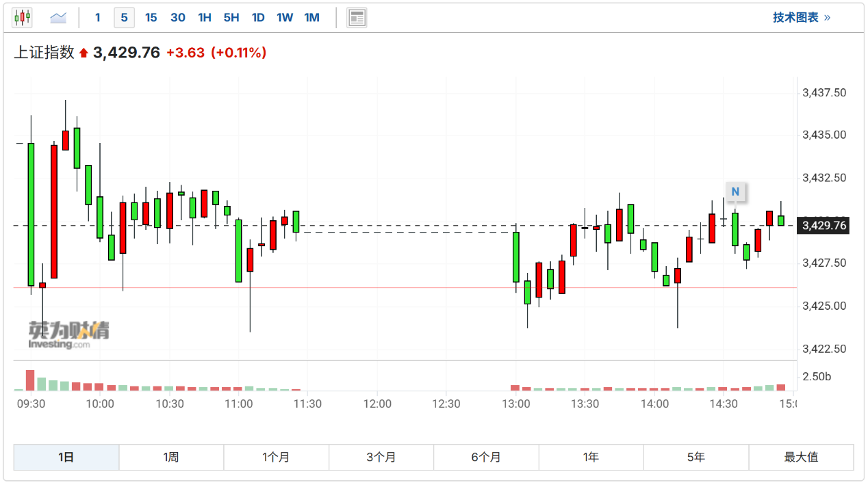Viewport: 868px width, 487px height.
Task: Click the 13:00 time axis label
Action: coord(515,404)
